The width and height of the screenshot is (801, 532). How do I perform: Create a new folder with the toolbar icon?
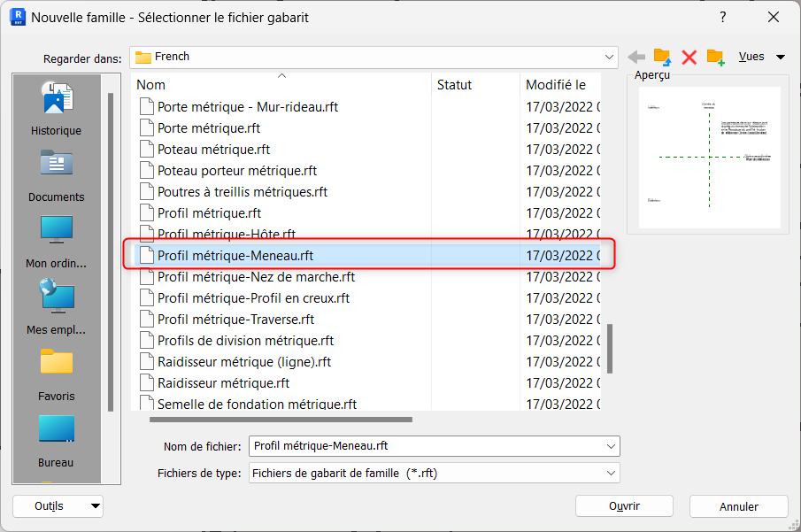pos(716,57)
